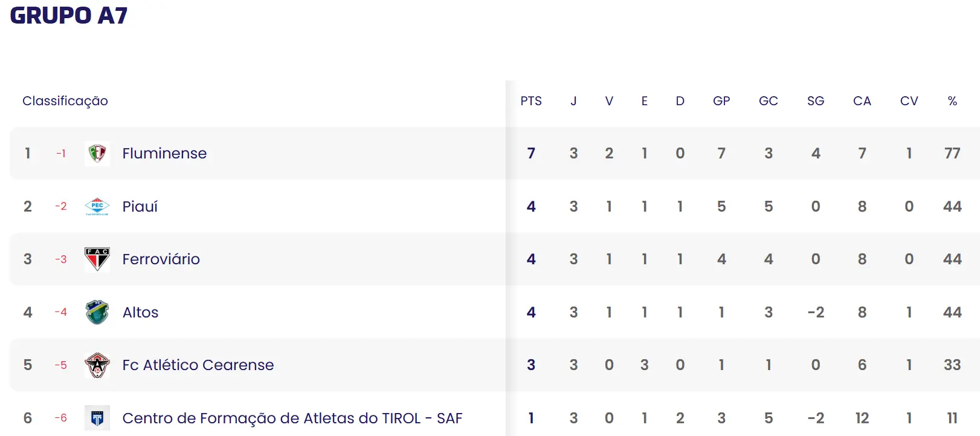Select the Ferroviário team name

161,259
